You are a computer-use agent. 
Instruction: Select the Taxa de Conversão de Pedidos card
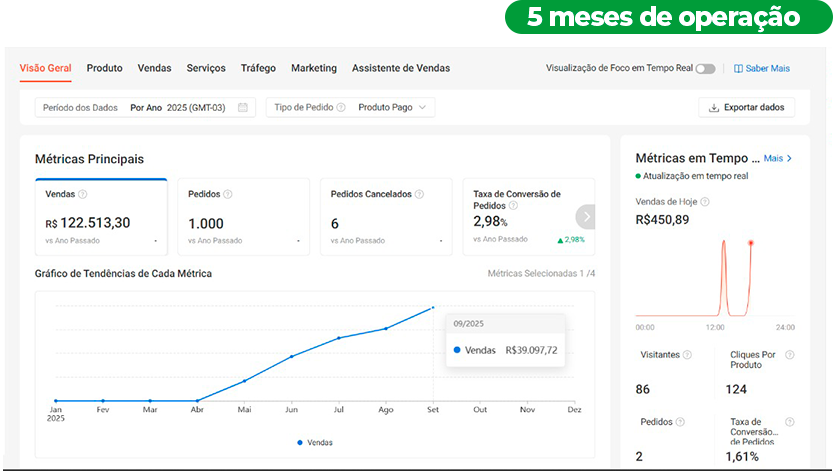(518, 217)
